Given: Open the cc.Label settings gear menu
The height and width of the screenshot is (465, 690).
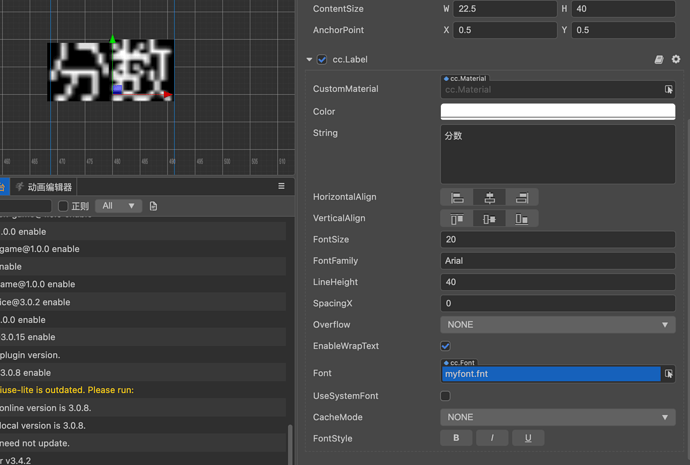Looking at the screenshot, I should (676, 59).
